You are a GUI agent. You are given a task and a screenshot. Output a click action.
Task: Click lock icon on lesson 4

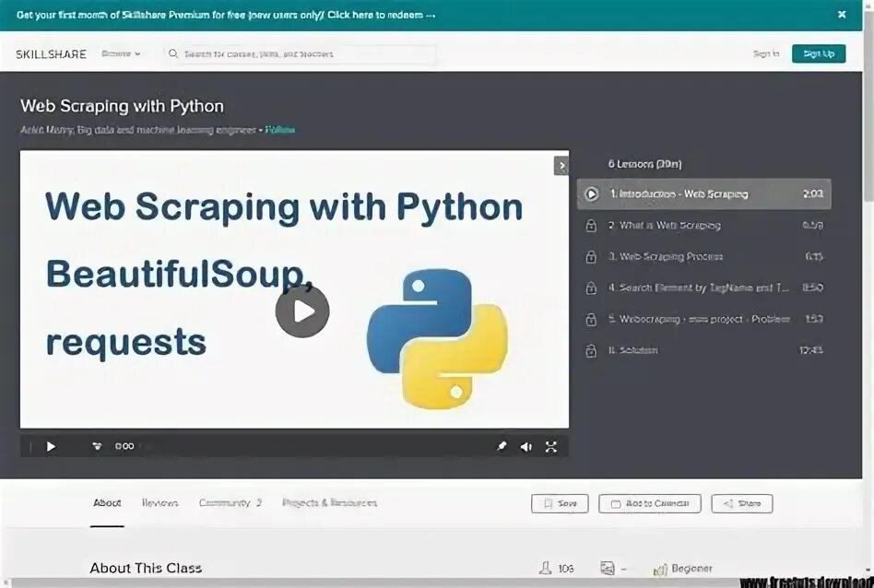click(x=591, y=288)
